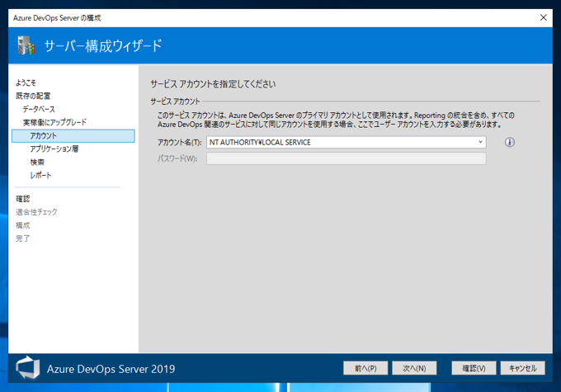Click the パスワード input field

pos(346,158)
